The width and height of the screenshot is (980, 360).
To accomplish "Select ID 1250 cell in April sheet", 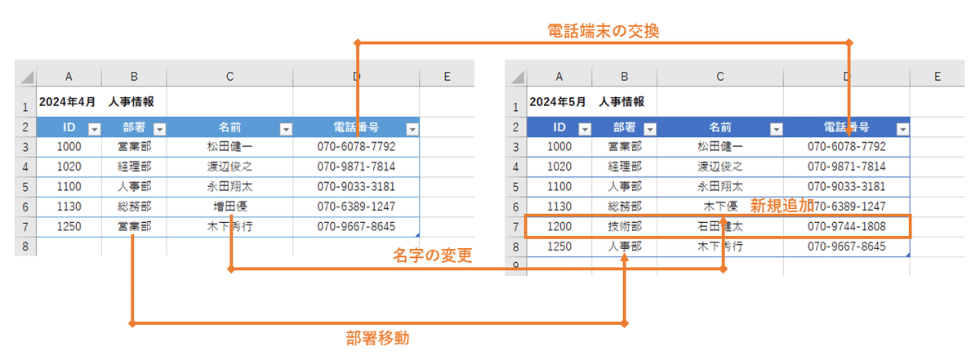I will 69,226.
